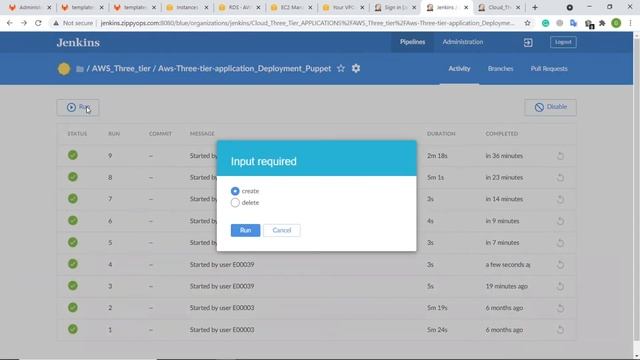Image resolution: width=640 pixels, height=360 pixels.
Task: Click '6 months ago' for run 2
Action: [x=504, y=308]
